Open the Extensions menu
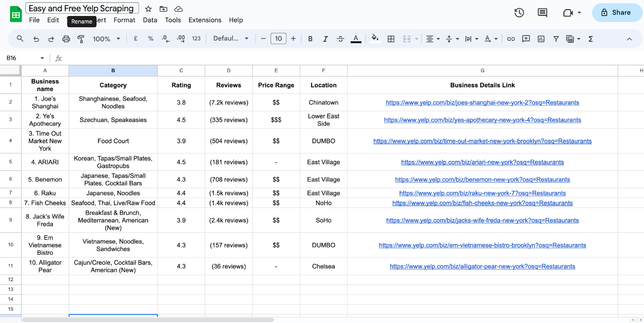The image size is (644, 323). click(x=205, y=20)
